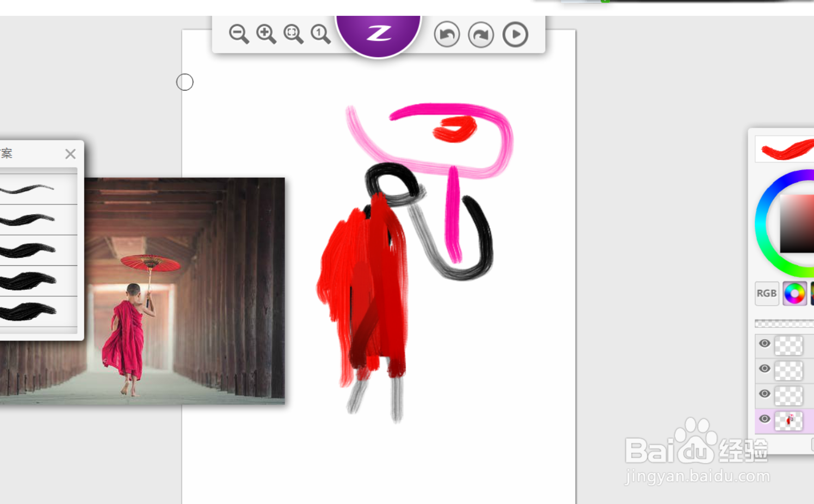Close the brush presets panel
This screenshot has width=814, height=504.
70,154
